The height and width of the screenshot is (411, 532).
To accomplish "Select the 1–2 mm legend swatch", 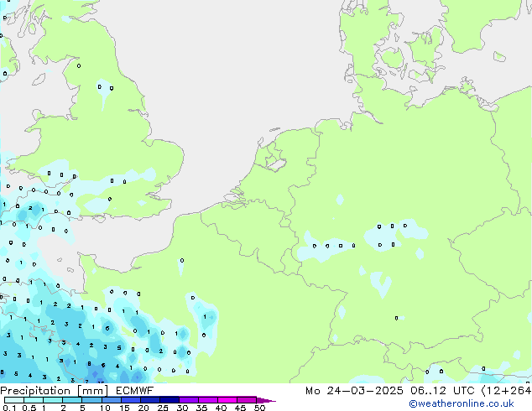I will click(53, 400).
